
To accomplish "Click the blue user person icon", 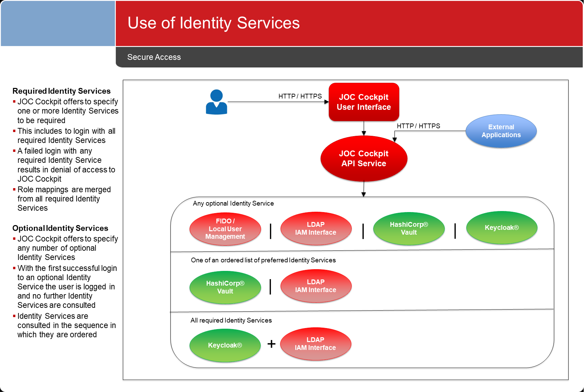I will point(216,102).
